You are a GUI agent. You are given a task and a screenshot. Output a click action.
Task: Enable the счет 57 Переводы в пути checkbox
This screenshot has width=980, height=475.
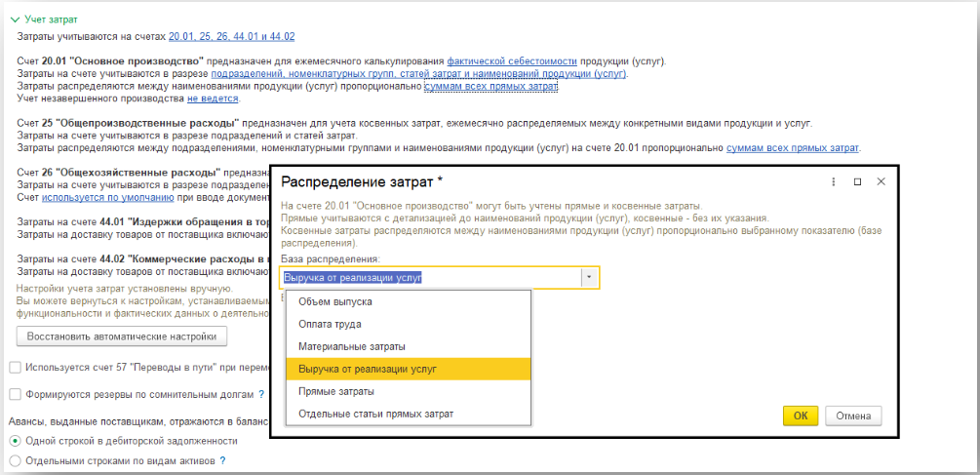point(14,367)
